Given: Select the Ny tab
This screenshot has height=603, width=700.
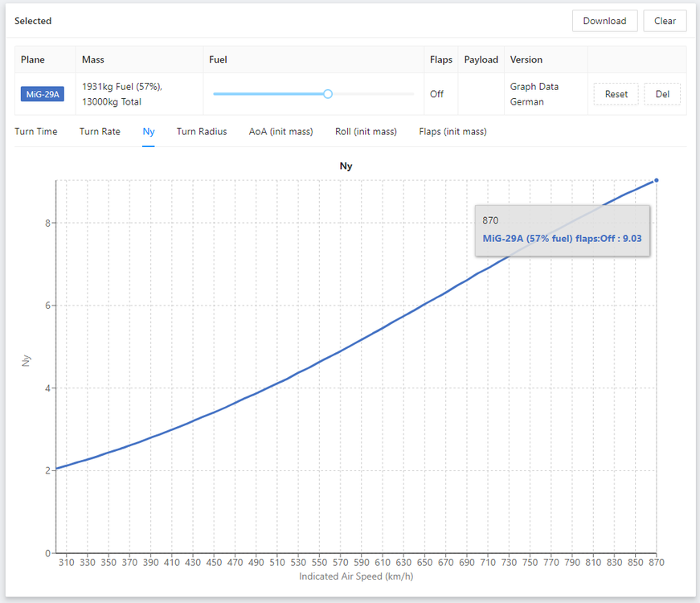Looking at the screenshot, I should 149,132.
